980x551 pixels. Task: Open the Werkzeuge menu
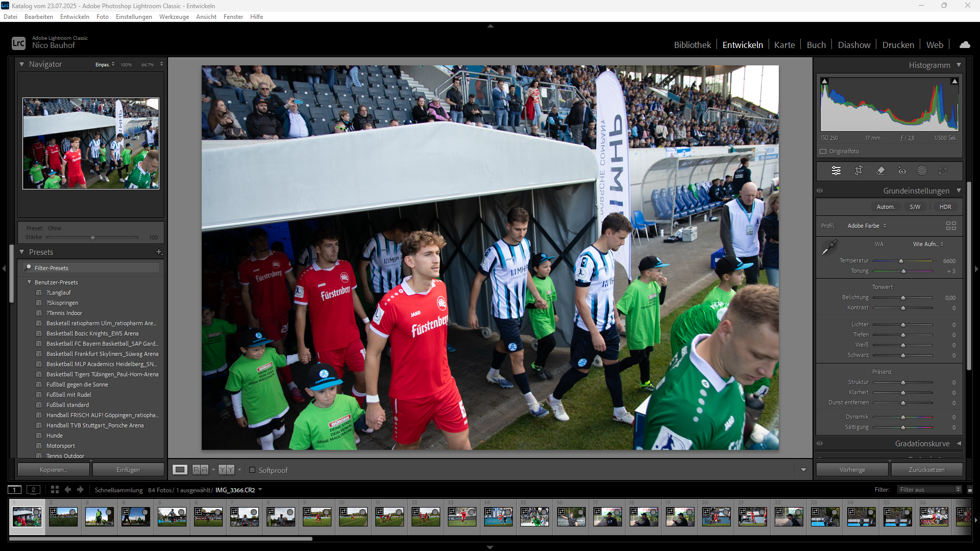[174, 17]
